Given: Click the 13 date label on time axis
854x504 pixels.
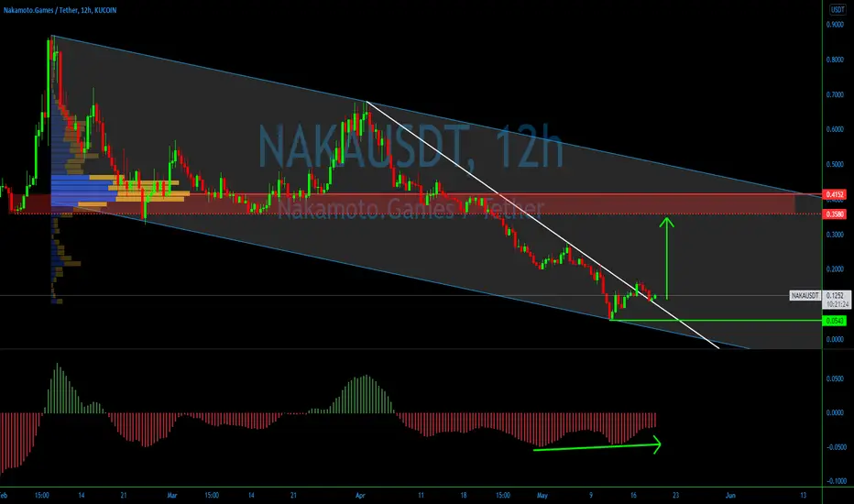Looking at the screenshot, I should [804, 495].
